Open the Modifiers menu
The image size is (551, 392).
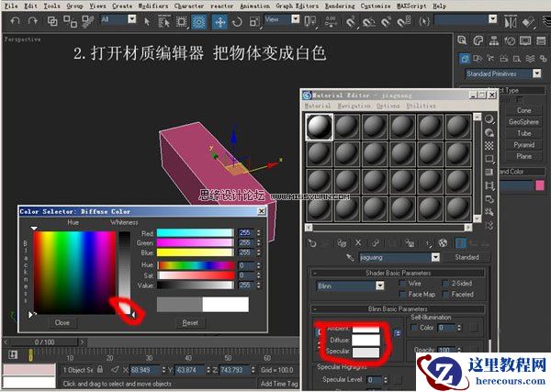[x=153, y=6]
